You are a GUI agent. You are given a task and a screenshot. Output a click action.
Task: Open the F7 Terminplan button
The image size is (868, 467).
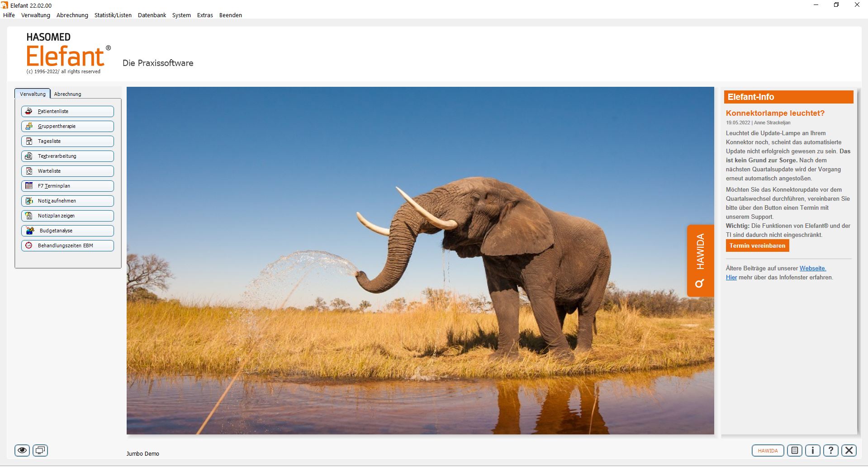pos(67,186)
